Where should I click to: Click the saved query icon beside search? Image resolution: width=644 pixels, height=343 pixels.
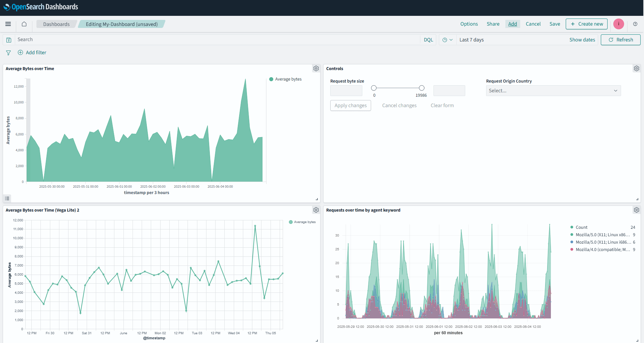9,39
